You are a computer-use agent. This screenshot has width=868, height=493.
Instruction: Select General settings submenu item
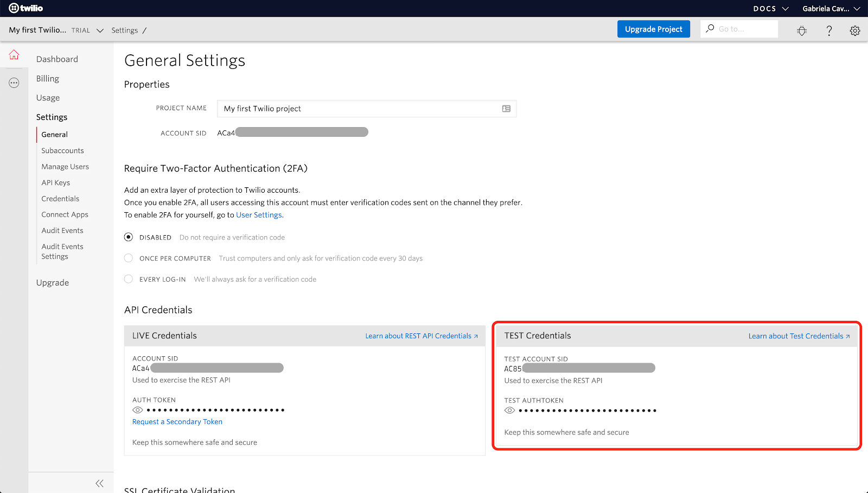click(55, 135)
